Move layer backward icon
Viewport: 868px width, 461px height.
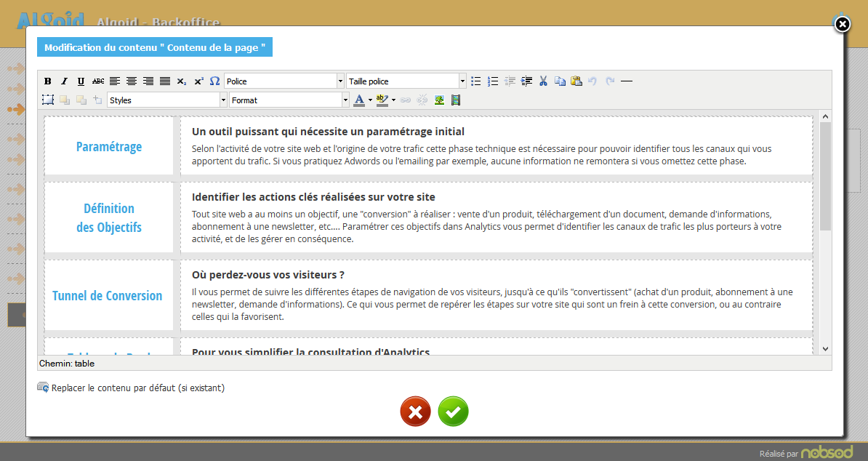pyautogui.click(x=81, y=100)
